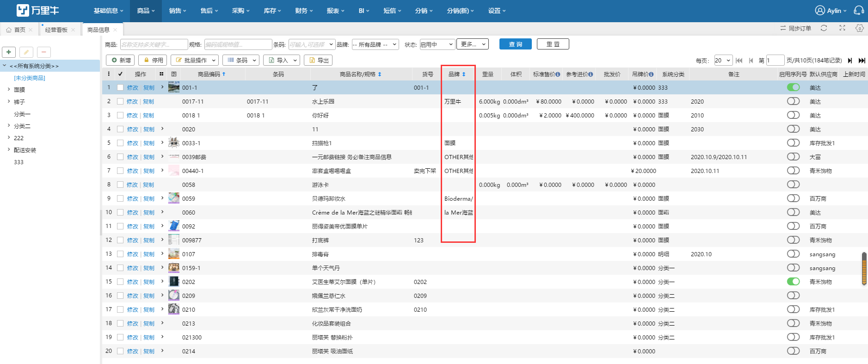The height and width of the screenshot is (364, 868).
Task: Toggle serial number switch for 0058
Action: click(794, 184)
